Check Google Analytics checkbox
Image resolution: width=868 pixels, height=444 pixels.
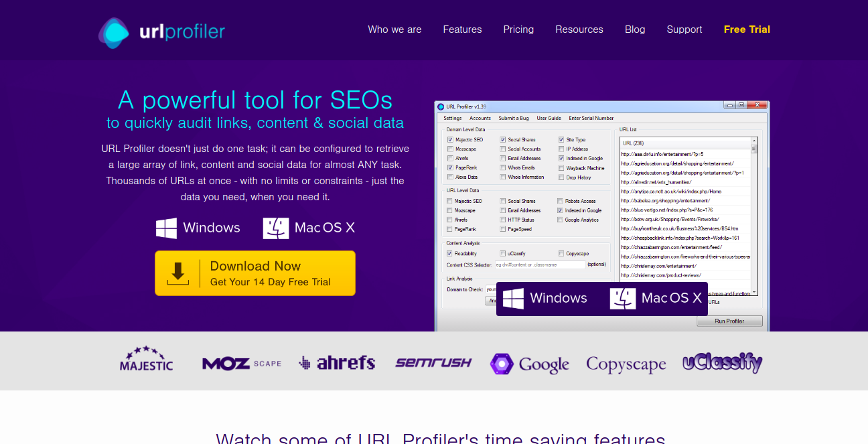pos(560,220)
